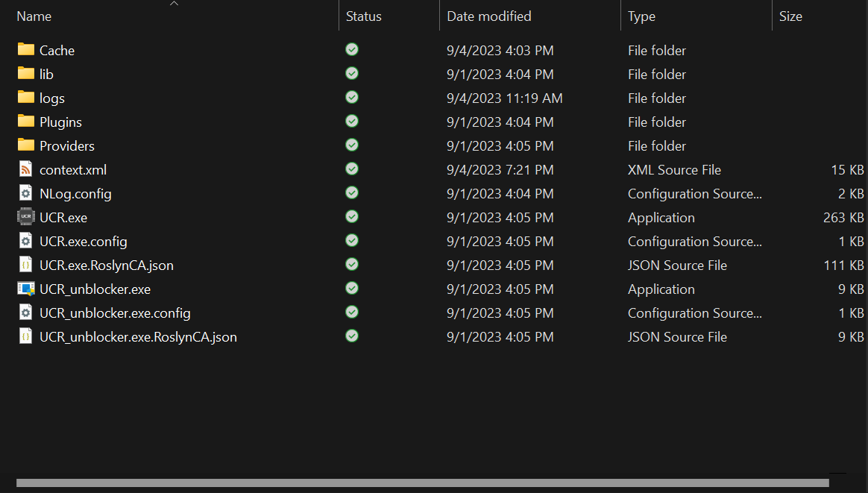Screen dimensions: 868x493
Task: Click the 111 KB size value
Action: coord(843,265)
